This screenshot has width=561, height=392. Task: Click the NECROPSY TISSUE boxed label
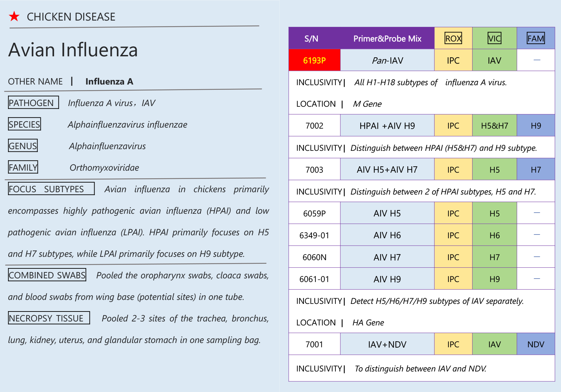[x=49, y=318]
